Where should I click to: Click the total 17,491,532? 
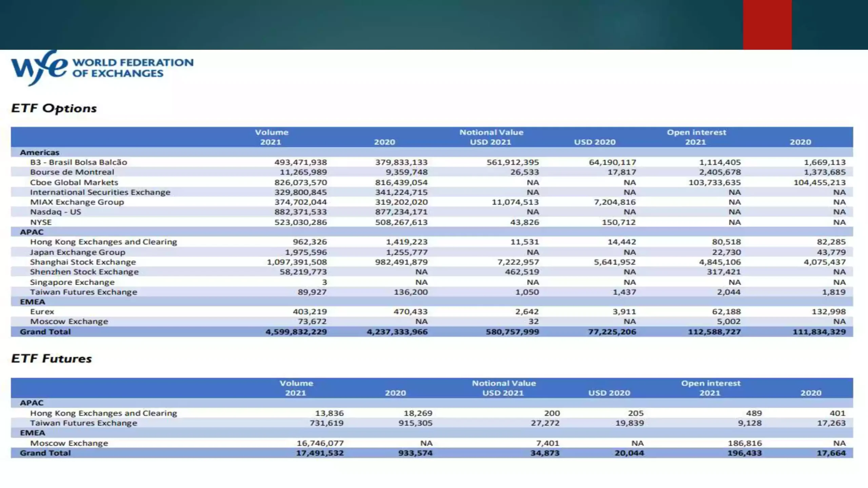click(x=320, y=453)
